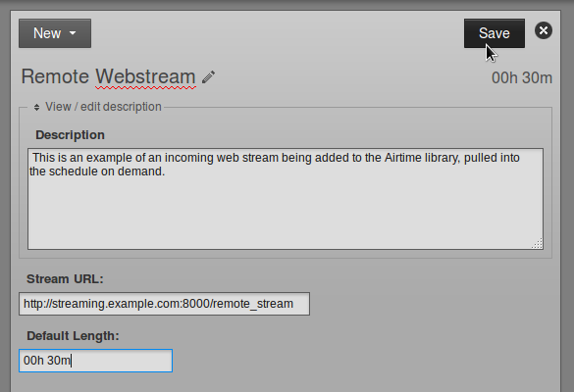
Task: Focus the Default Length input field
Action: pos(95,361)
